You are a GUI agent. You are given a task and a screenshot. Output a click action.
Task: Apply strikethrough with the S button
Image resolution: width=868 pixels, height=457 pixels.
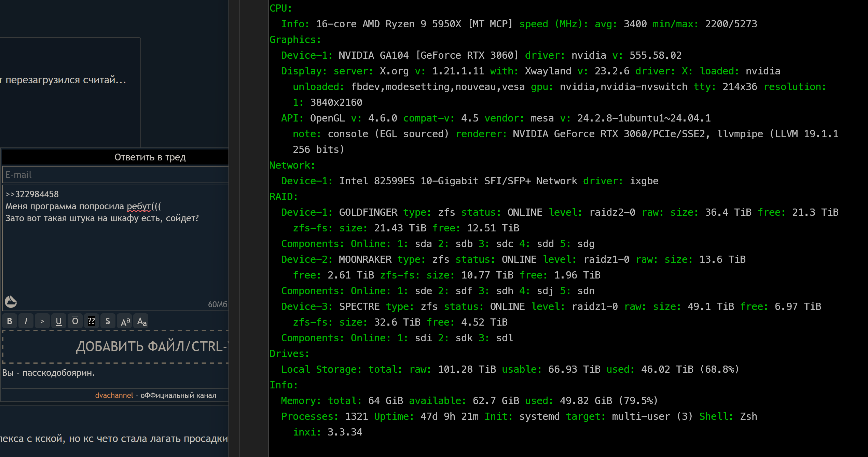[108, 321]
